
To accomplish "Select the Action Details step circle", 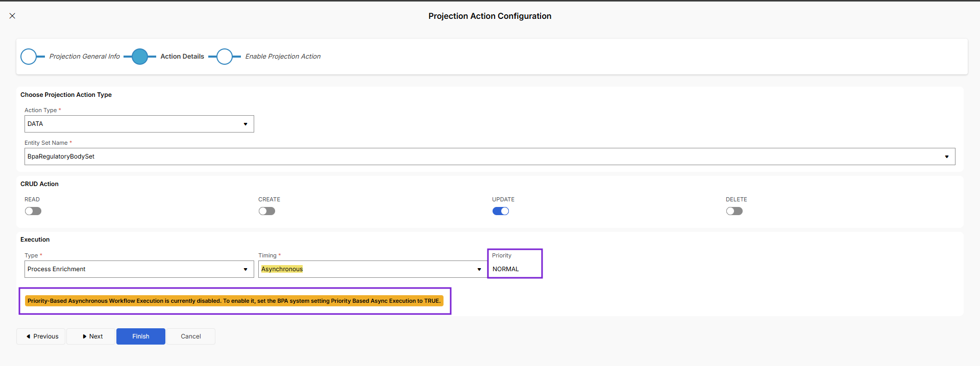I will 140,57.
